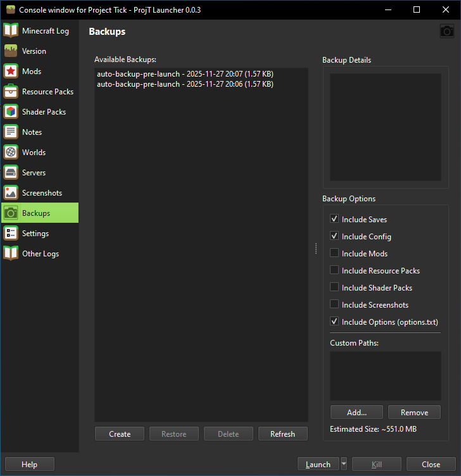Click the Custom Paths list box
The image size is (461, 476).
(x=386, y=376)
